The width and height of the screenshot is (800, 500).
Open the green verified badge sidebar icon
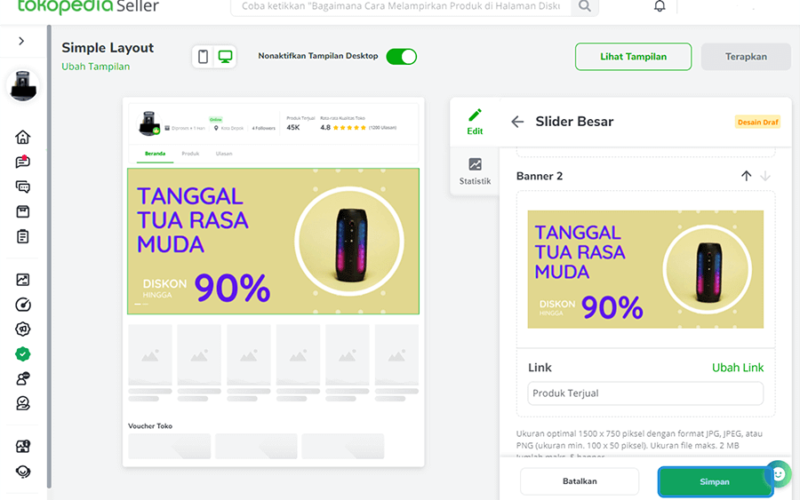22,354
